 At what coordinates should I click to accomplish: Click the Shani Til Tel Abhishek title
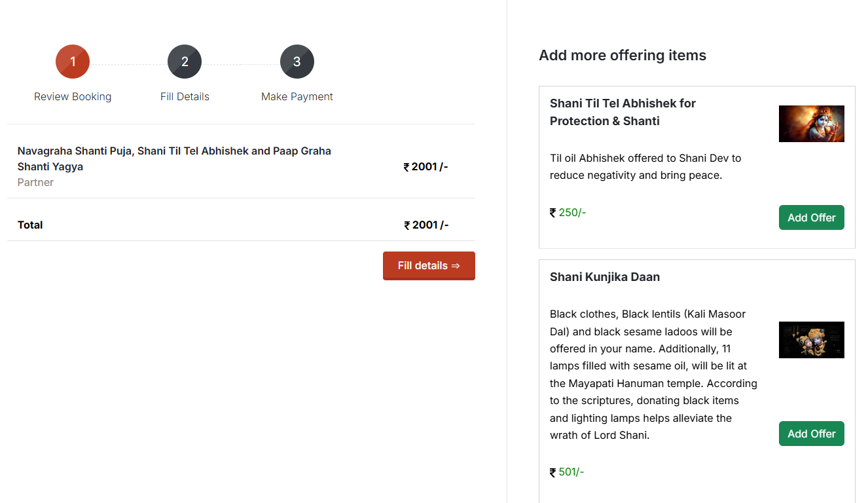pos(623,112)
